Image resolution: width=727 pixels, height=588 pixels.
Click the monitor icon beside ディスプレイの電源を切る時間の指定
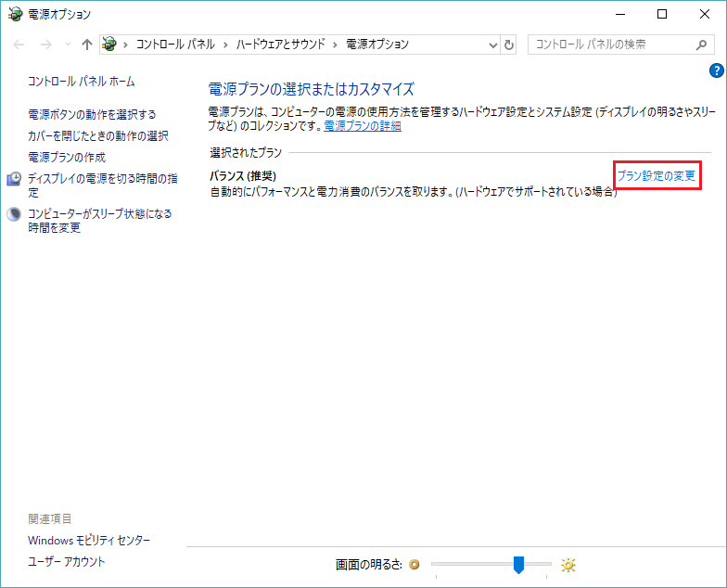pos(14,178)
